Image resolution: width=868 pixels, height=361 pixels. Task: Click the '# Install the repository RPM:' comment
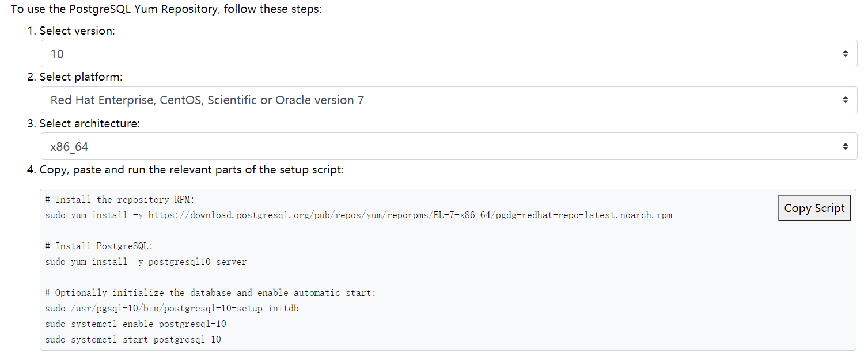coord(120,200)
